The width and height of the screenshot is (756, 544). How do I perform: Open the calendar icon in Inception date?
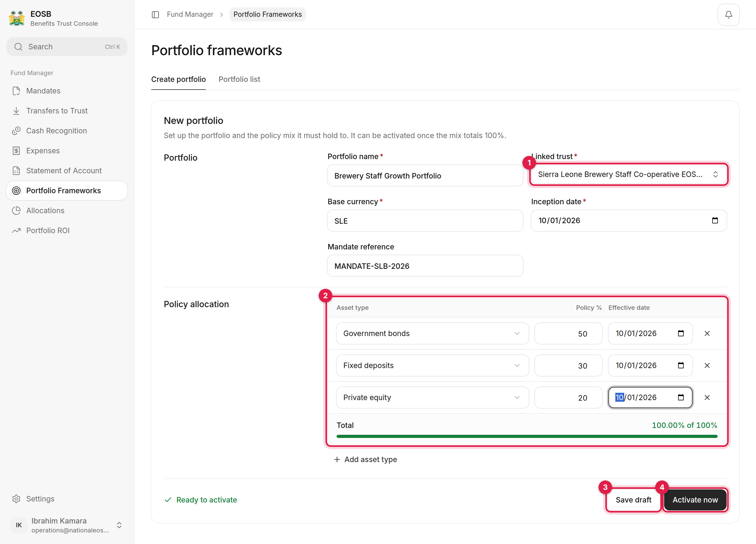click(x=715, y=220)
